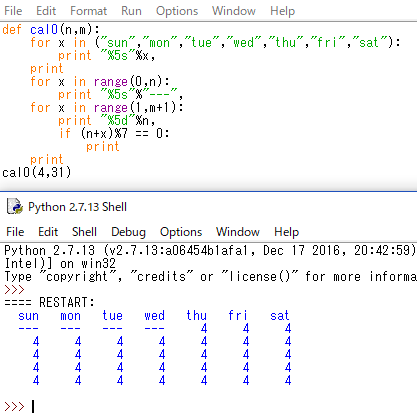Open the Python Shell Window menu

[x=238, y=232]
